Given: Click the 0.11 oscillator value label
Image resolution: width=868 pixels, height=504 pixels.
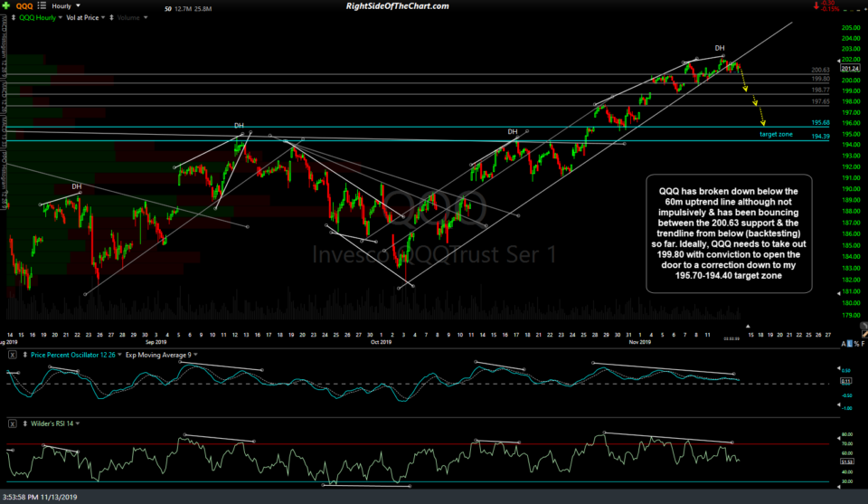Looking at the screenshot, I should (x=846, y=381).
